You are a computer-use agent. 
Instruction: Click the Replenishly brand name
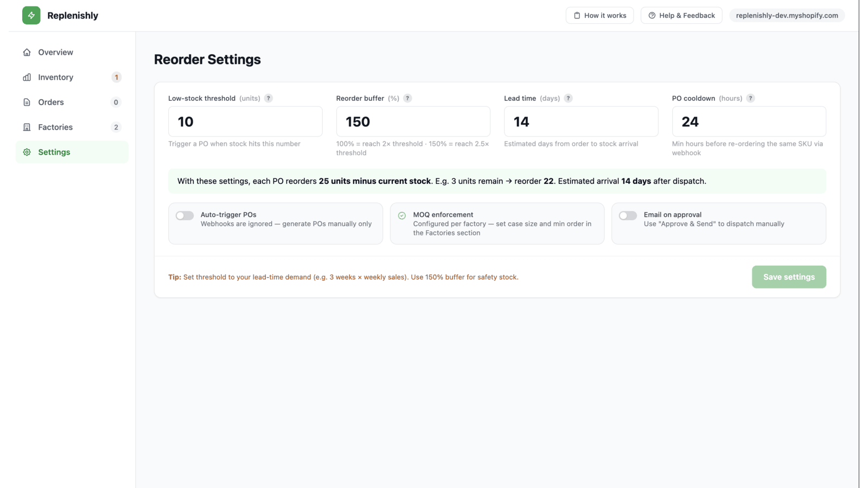[x=73, y=15]
